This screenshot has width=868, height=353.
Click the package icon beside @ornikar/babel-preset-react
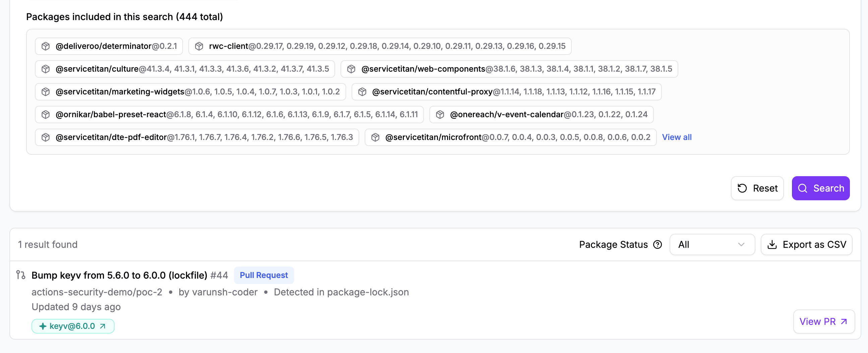pos(46,115)
